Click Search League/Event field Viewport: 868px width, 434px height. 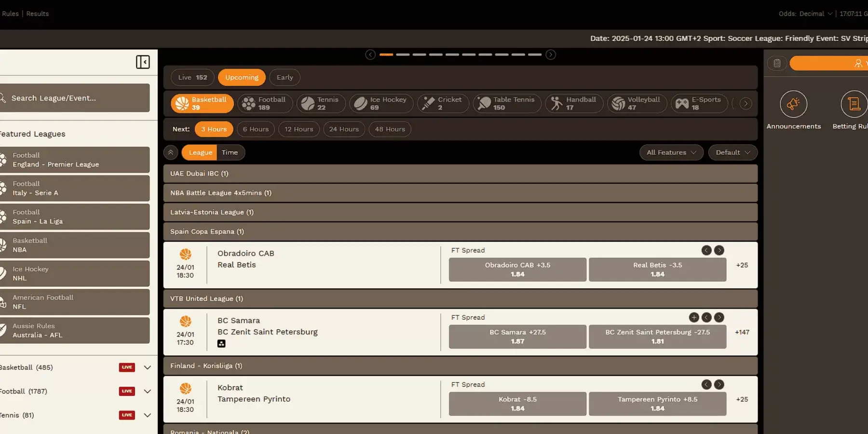coord(75,98)
